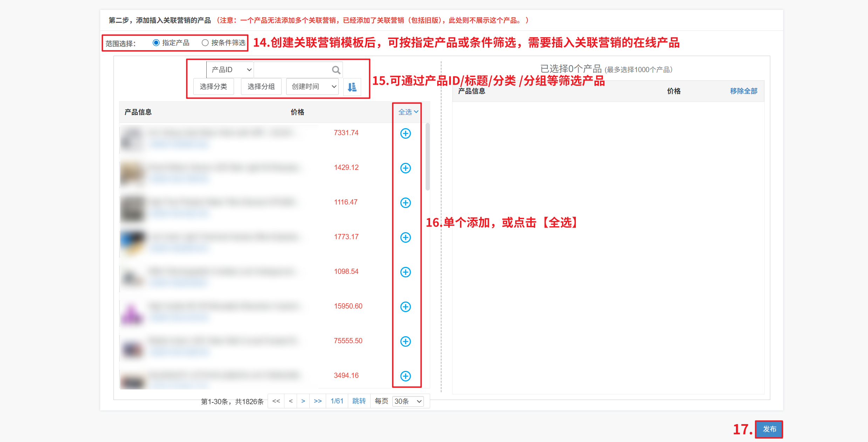Image resolution: width=868 pixels, height=442 pixels.
Task: Add the product priced 1773.17
Action: pyautogui.click(x=405, y=237)
